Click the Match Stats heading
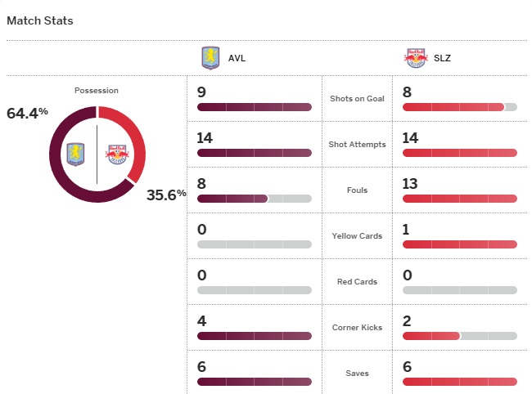Image resolution: width=532 pixels, height=394 pixels. [x=40, y=20]
